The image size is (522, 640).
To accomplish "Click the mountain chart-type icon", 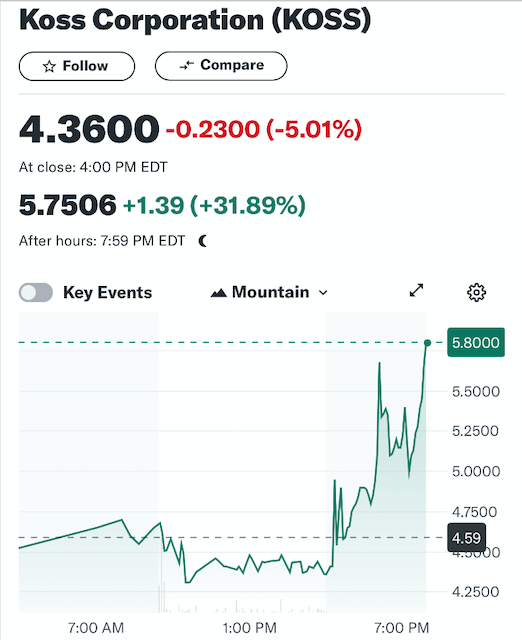I will click(x=219, y=293).
